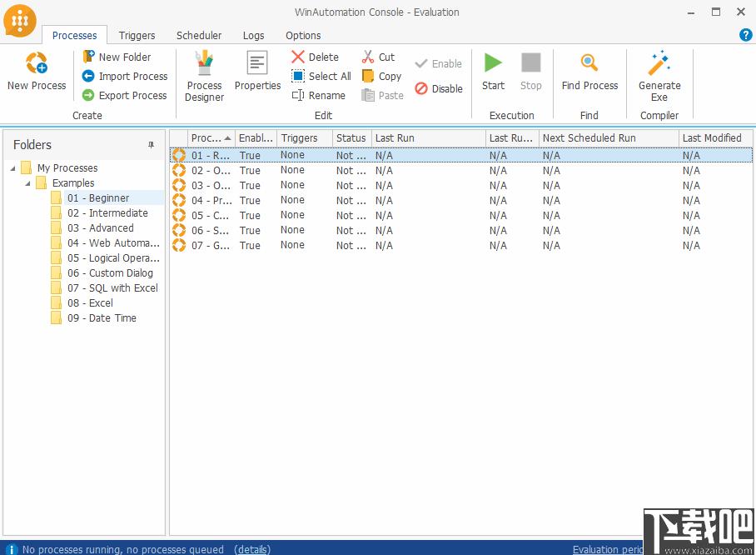This screenshot has height=555, width=756.
Task: Switch to the Logs tab
Action: (254, 35)
